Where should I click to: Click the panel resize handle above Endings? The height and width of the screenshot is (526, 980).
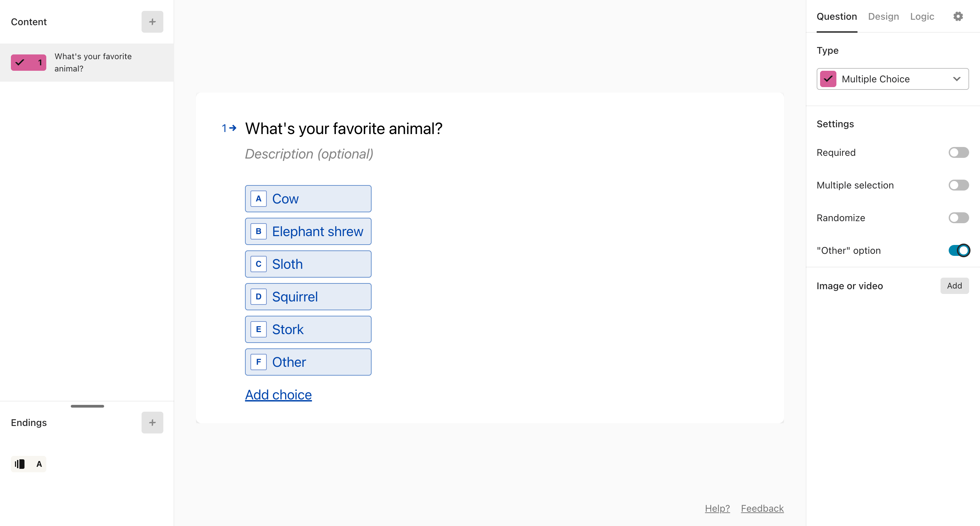(87, 406)
